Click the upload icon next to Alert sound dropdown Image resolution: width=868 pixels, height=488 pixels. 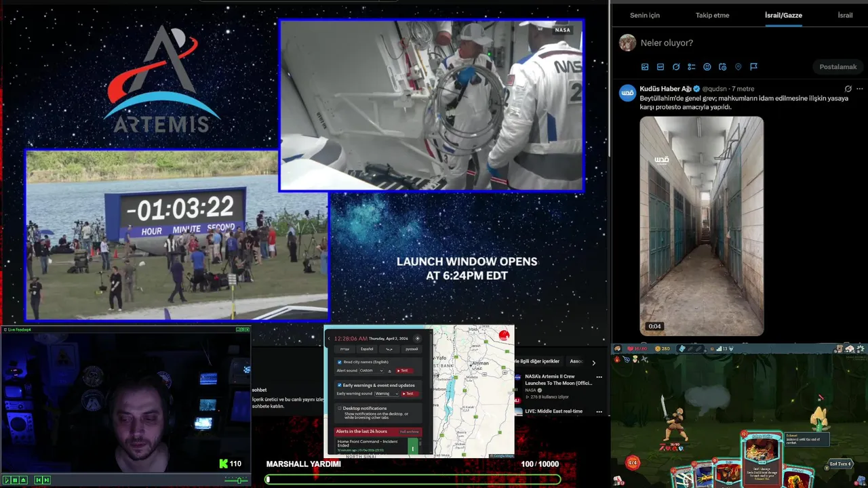389,371
